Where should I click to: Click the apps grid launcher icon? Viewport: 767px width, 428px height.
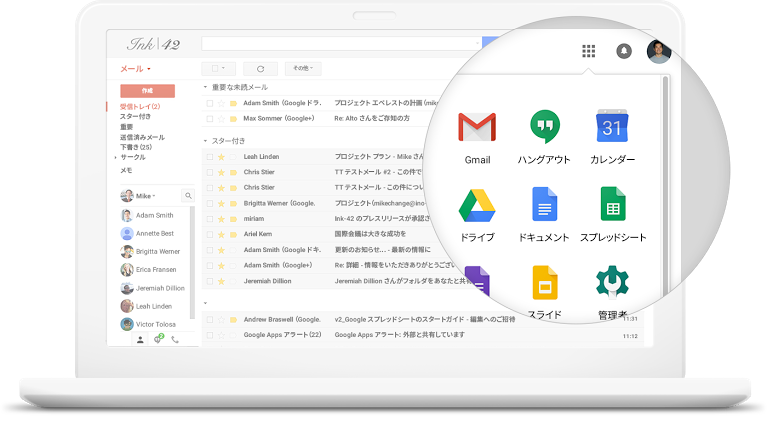click(588, 51)
